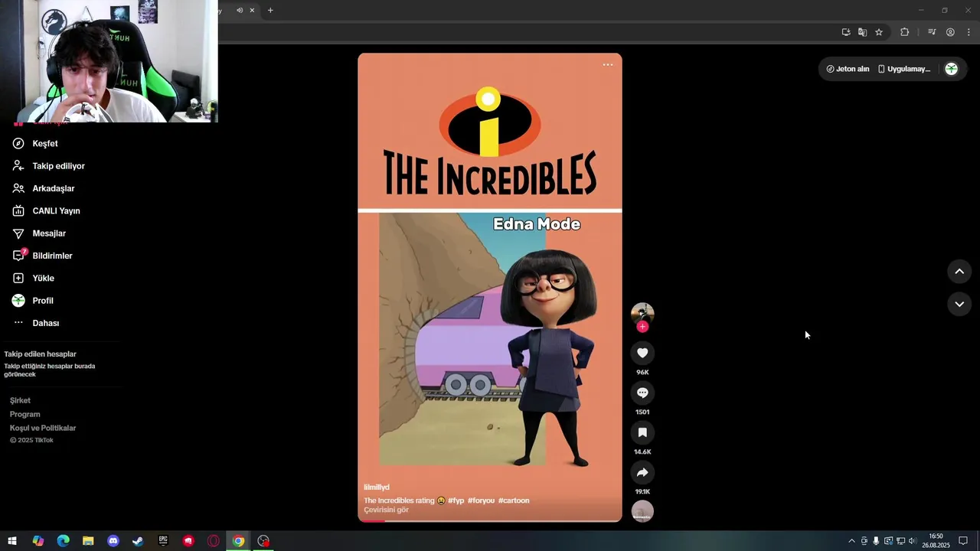The height and width of the screenshot is (551, 980).
Task: Click the Jeton alın button
Action: (848, 69)
